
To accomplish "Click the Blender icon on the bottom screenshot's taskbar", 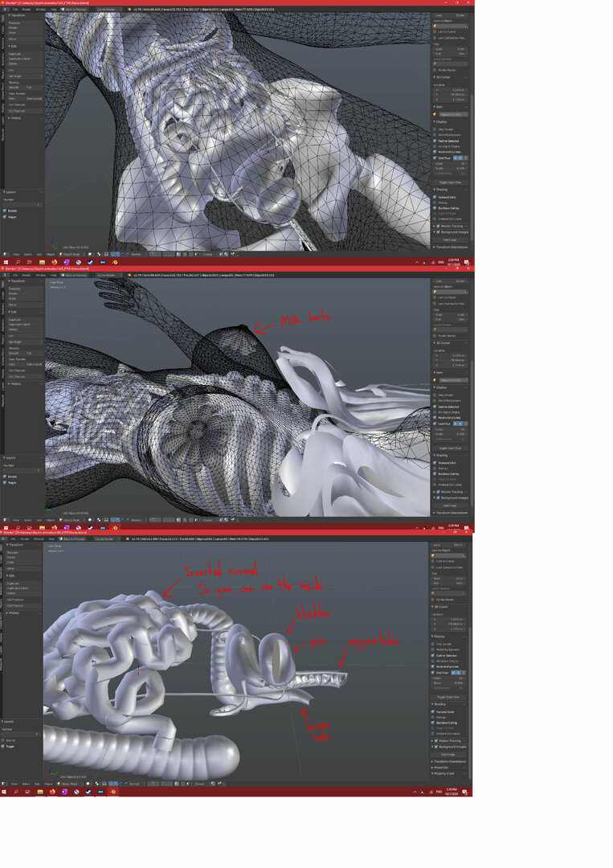I will pos(112,792).
